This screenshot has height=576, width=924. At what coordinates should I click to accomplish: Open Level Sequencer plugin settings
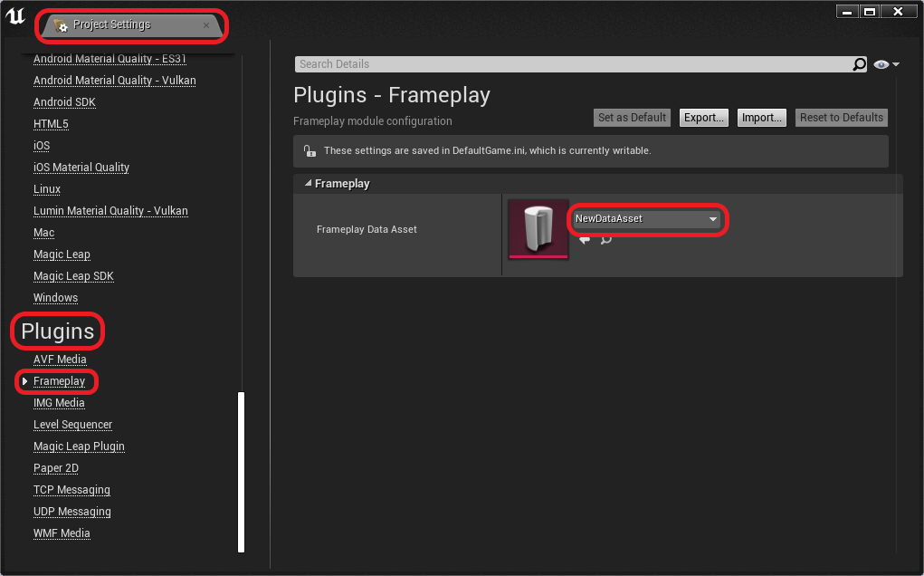pyautogui.click(x=72, y=425)
